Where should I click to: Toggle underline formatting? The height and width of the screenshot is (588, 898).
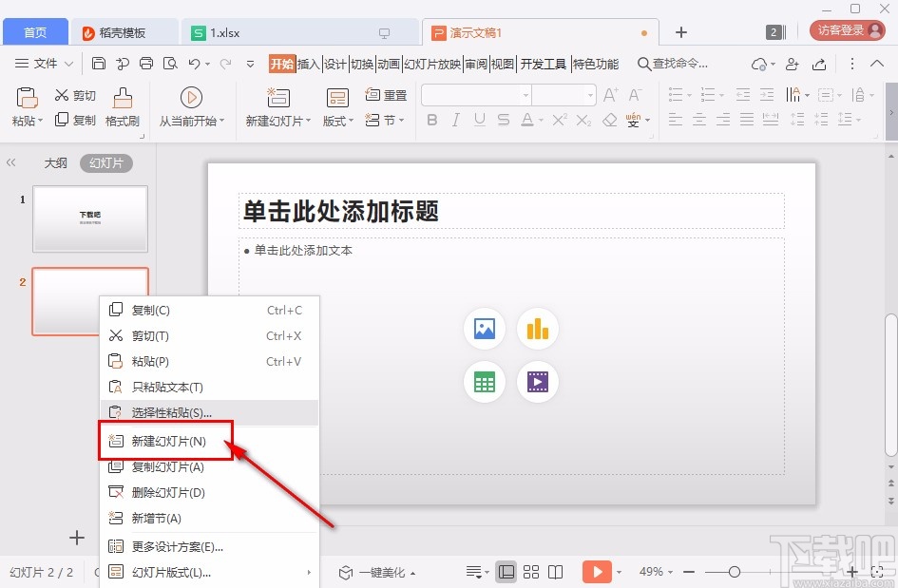click(478, 120)
